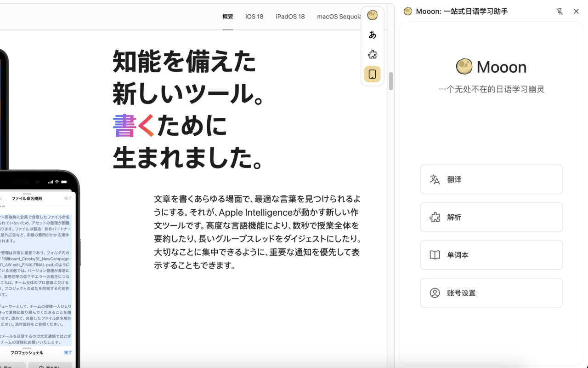Screen dimensions: 588x368
Task: Click the tagline 一个无处不在的日语学习幽灵
Action: point(492,89)
